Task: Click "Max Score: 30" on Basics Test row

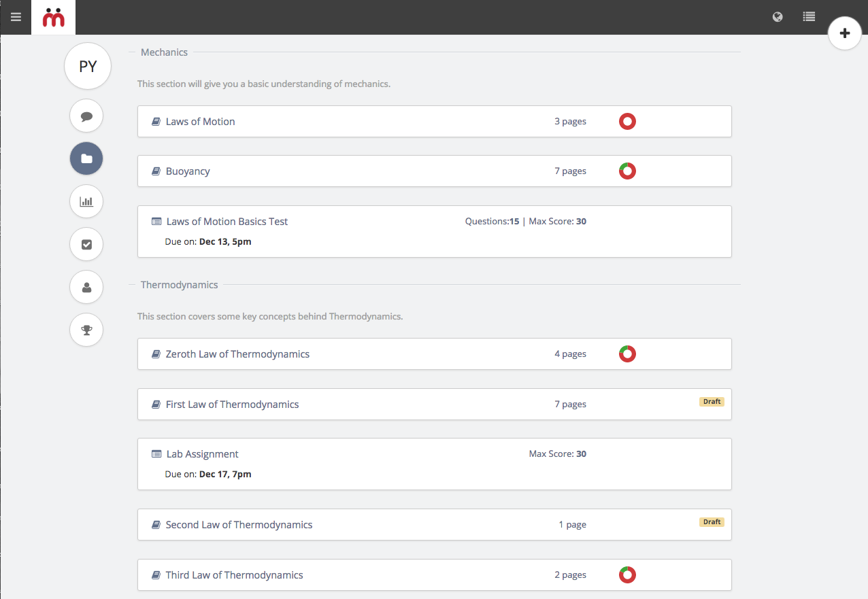Action: click(x=558, y=222)
